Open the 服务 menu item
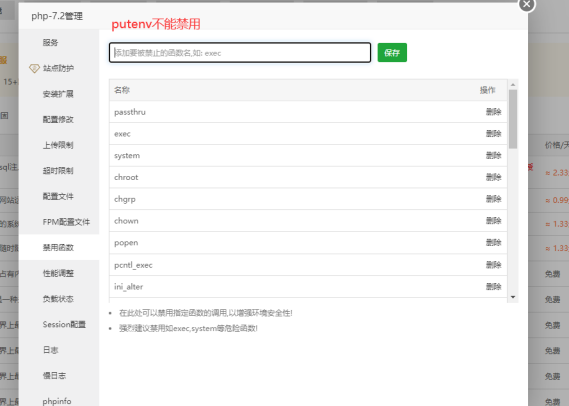 tap(50, 42)
